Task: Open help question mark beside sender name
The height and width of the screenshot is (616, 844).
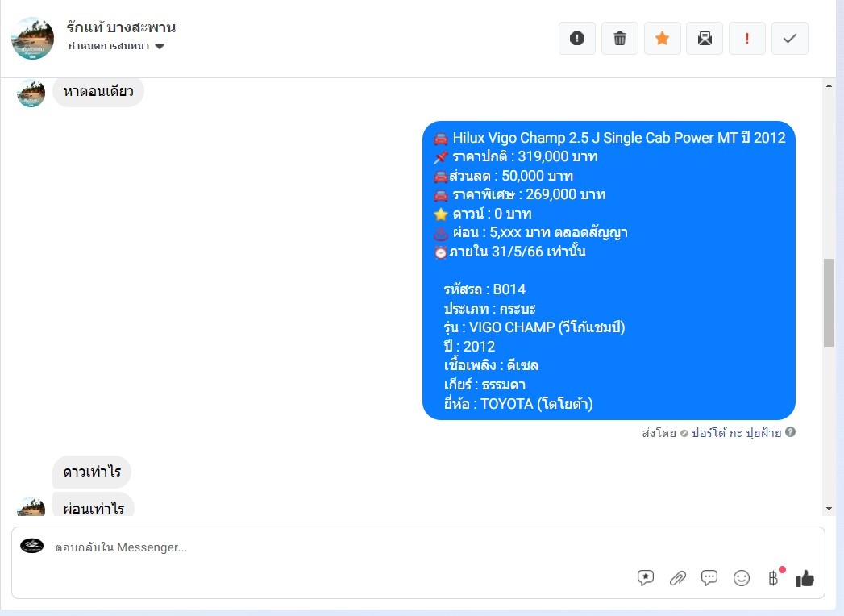Action: [790, 432]
